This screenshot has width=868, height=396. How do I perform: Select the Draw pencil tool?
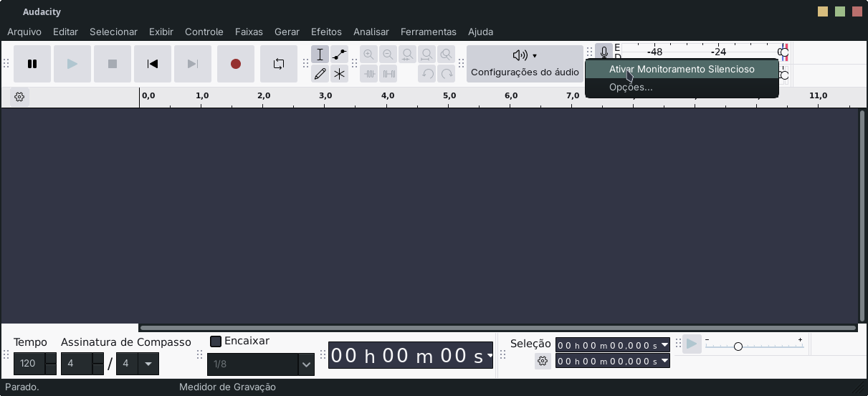[x=320, y=74]
